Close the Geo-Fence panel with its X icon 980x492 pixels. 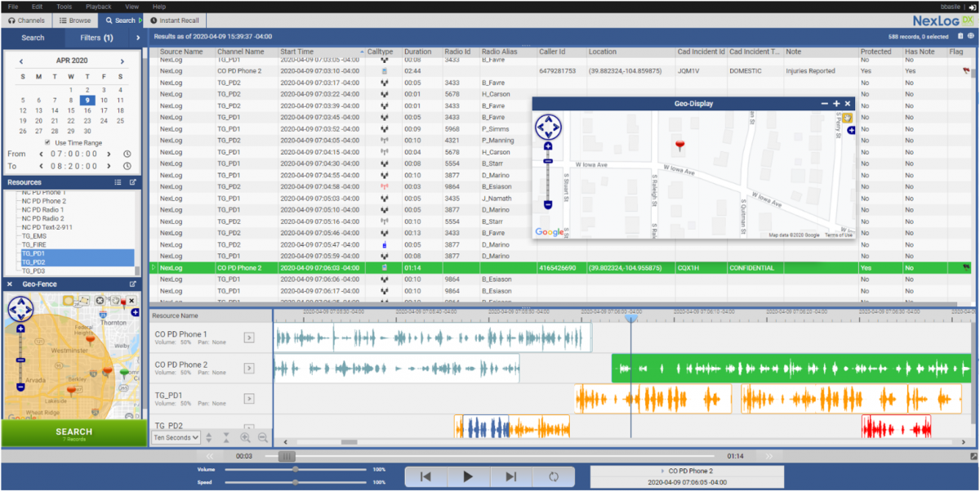tap(10, 284)
